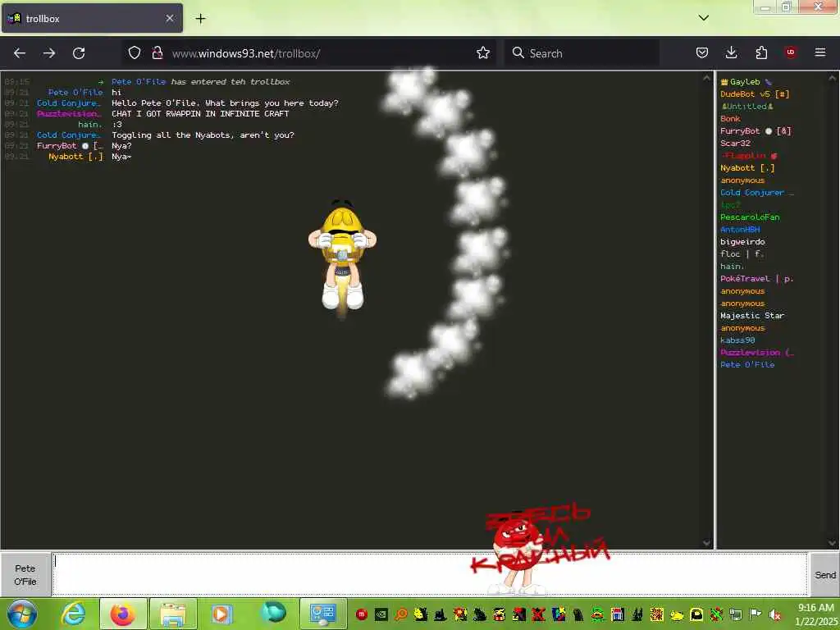
Task: Open the NVIDIA tray icon
Action: 381,614
